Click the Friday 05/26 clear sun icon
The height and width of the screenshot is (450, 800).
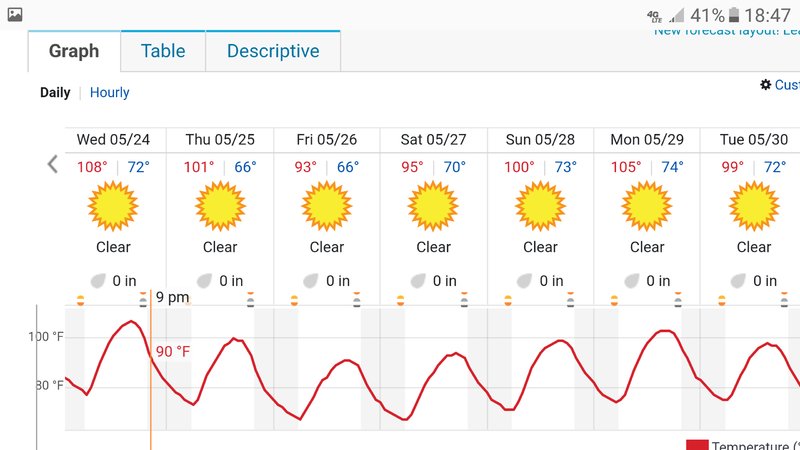pyautogui.click(x=327, y=206)
